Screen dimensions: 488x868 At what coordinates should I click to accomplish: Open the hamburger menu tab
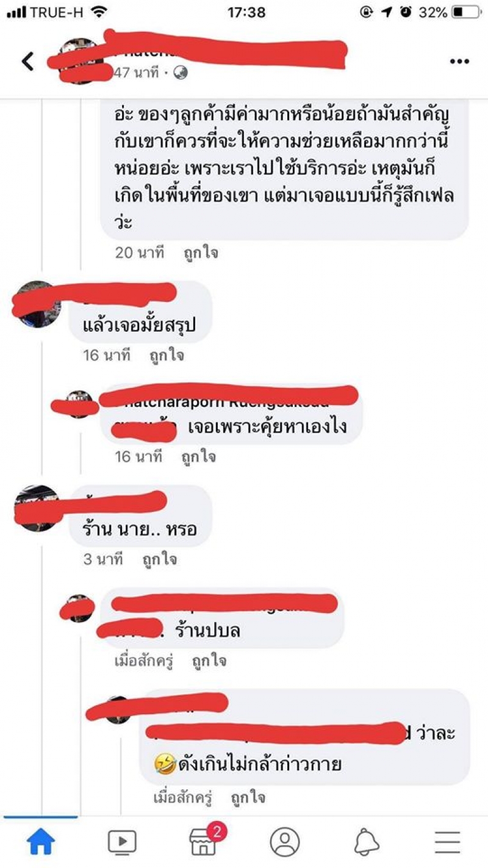tap(447, 842)
